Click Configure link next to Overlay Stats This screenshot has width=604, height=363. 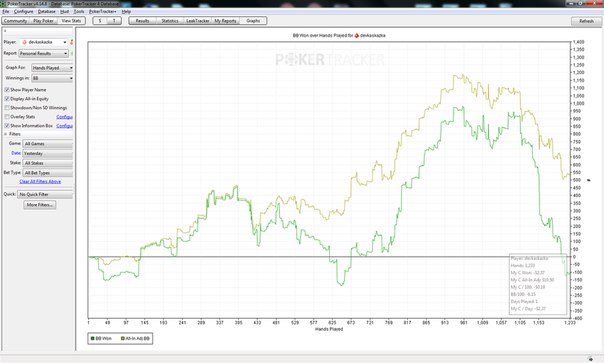pos(64,117)
